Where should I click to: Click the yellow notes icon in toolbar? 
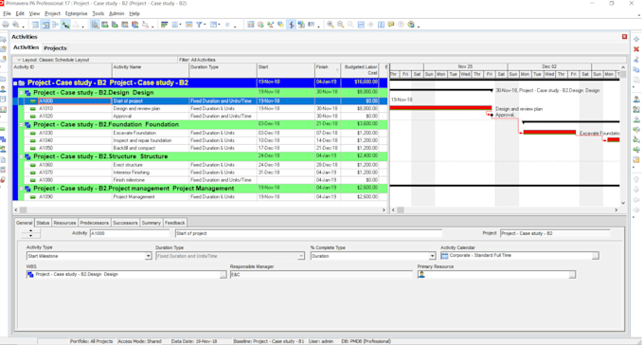pyautogui.click(x=391, y=25)
